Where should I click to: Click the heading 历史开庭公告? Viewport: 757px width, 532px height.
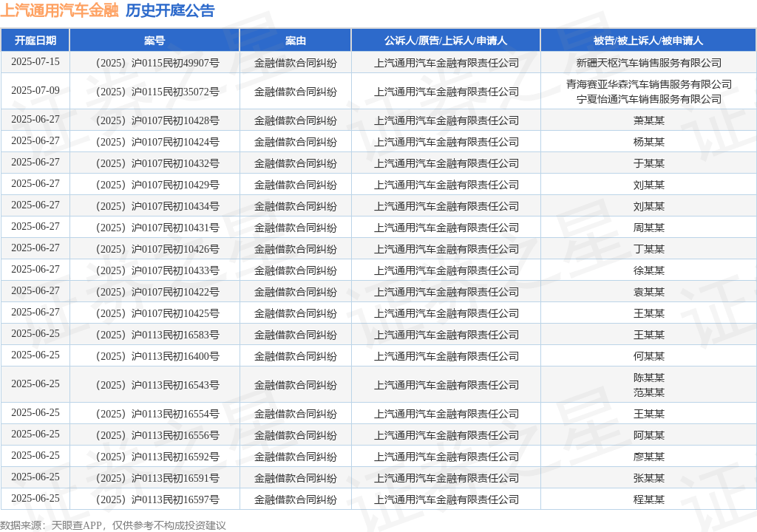170,10
